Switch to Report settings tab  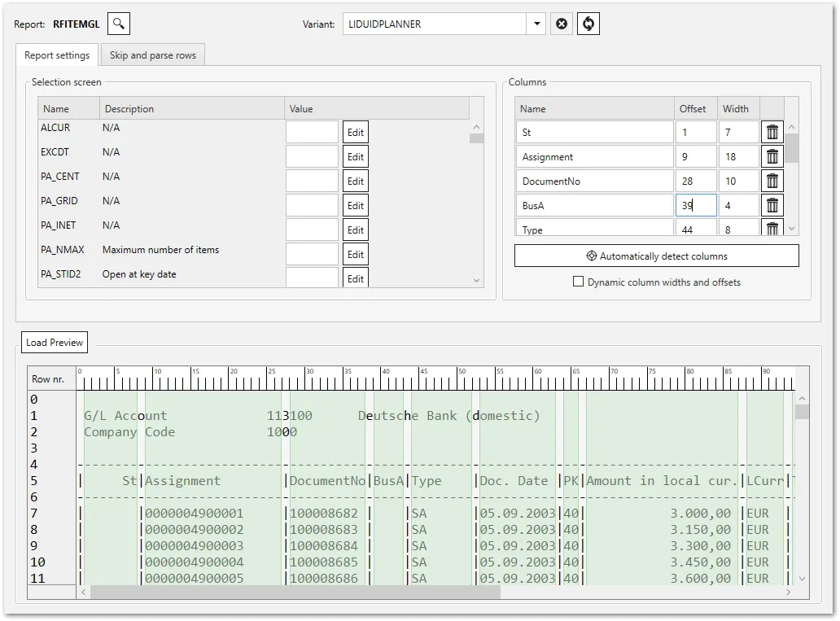pyautogui.click(x=57, y=55)
